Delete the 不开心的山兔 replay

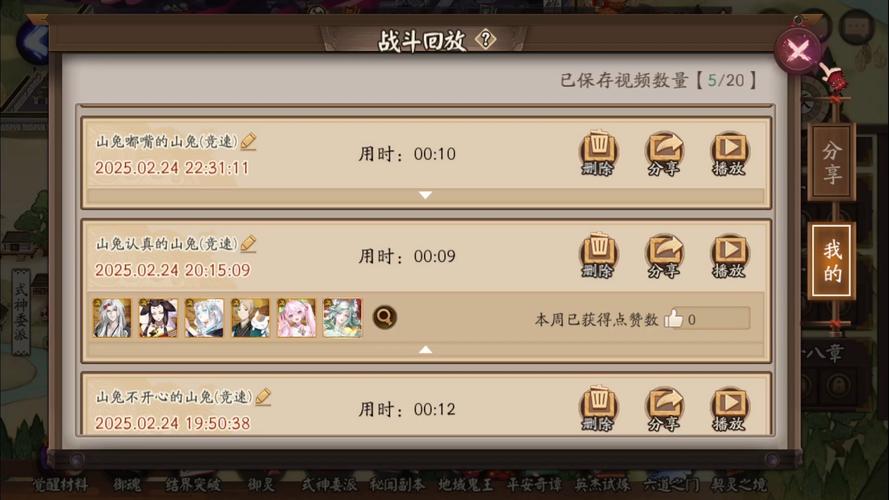pos(599,409)
